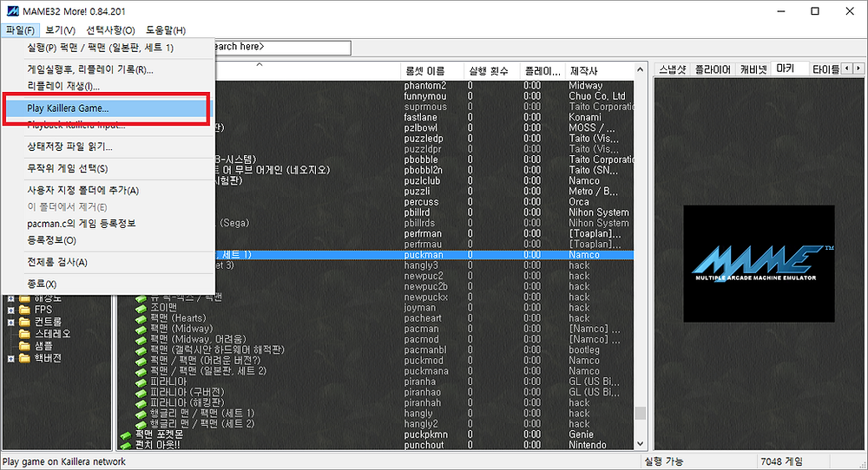This screenshot has height=470, width=868.
Task: Click the game list scrollbar down arrow
Action: tap(641, 444)
